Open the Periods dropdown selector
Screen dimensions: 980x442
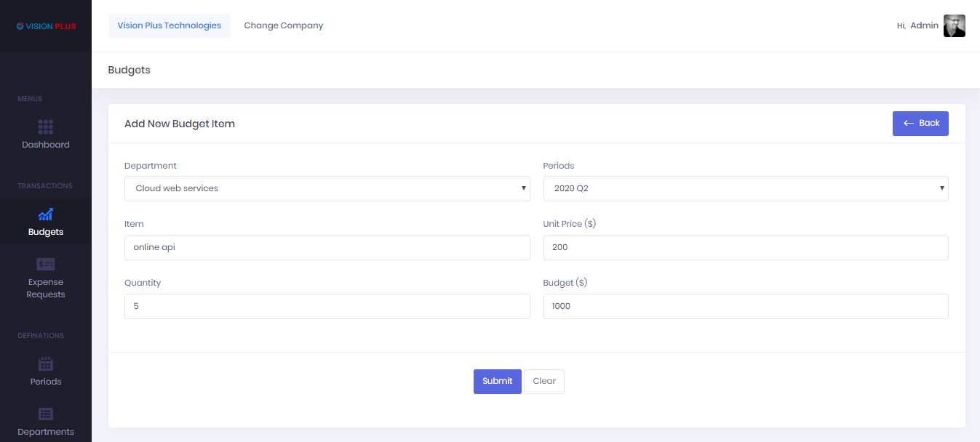[x=745, y=188]
